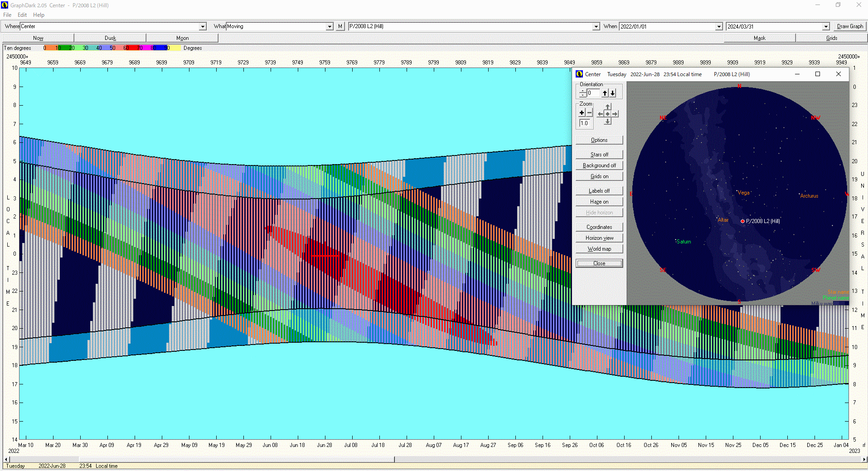
Task: Click the sky view window's title icon
Action: [x=579, y=74]
